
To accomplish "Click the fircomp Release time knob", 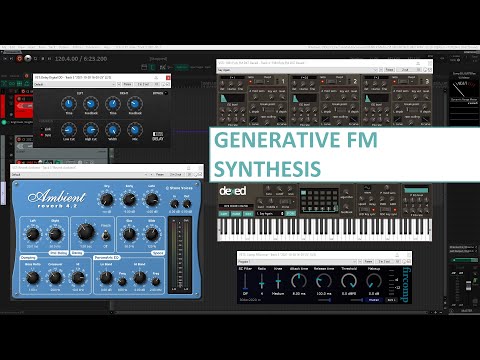I will click(x=324, y=281).
